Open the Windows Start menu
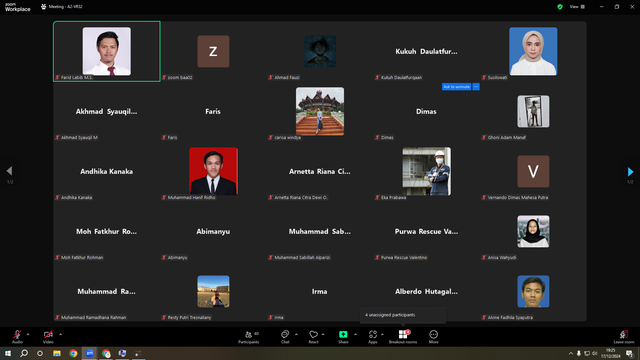 pos(8,353)
